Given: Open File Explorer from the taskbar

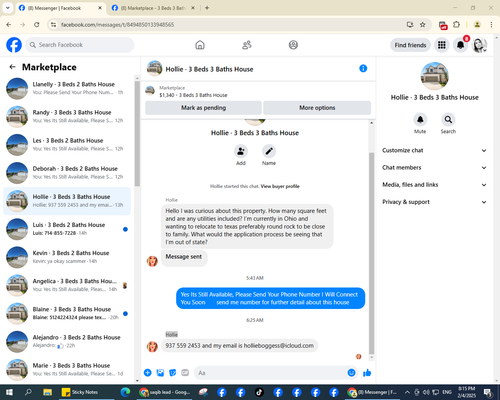Looking at the screenshot, I should coord(48,392).
